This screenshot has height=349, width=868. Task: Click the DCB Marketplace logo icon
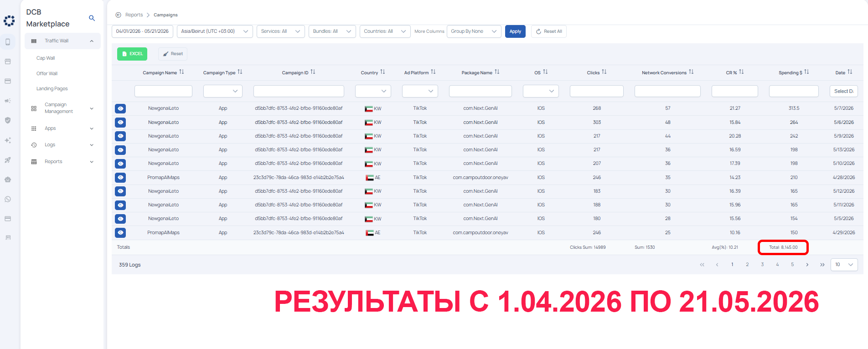[x=9, y=21]
